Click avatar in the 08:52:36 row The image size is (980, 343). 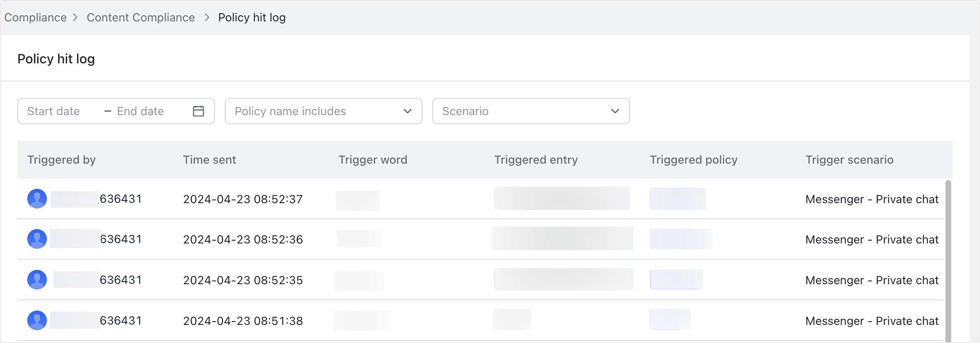37,239
